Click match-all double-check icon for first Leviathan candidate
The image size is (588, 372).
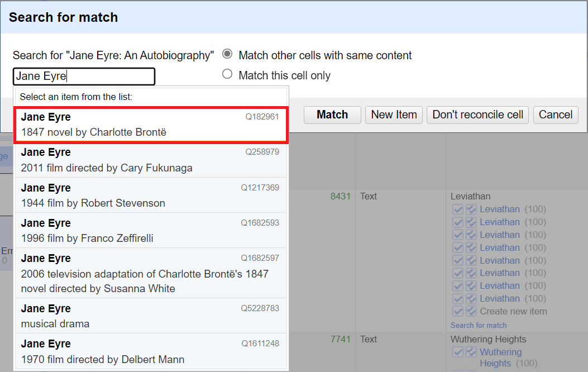(471, 209)
